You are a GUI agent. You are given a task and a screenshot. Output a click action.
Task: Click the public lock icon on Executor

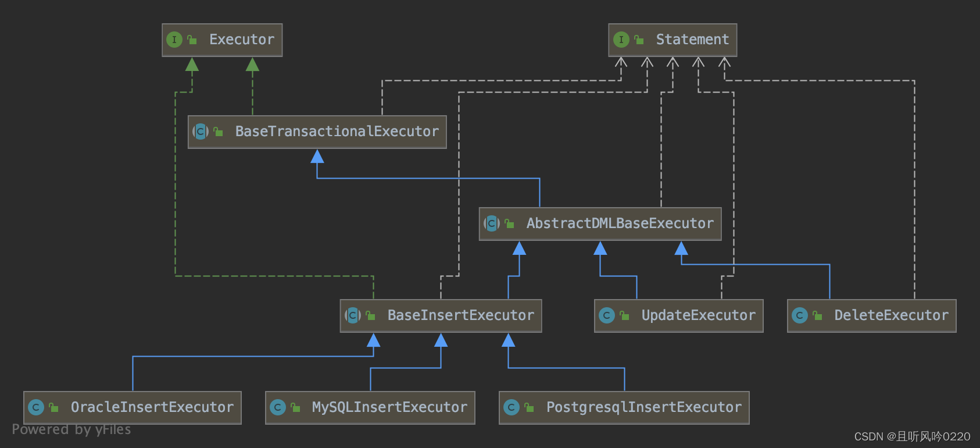192,40
